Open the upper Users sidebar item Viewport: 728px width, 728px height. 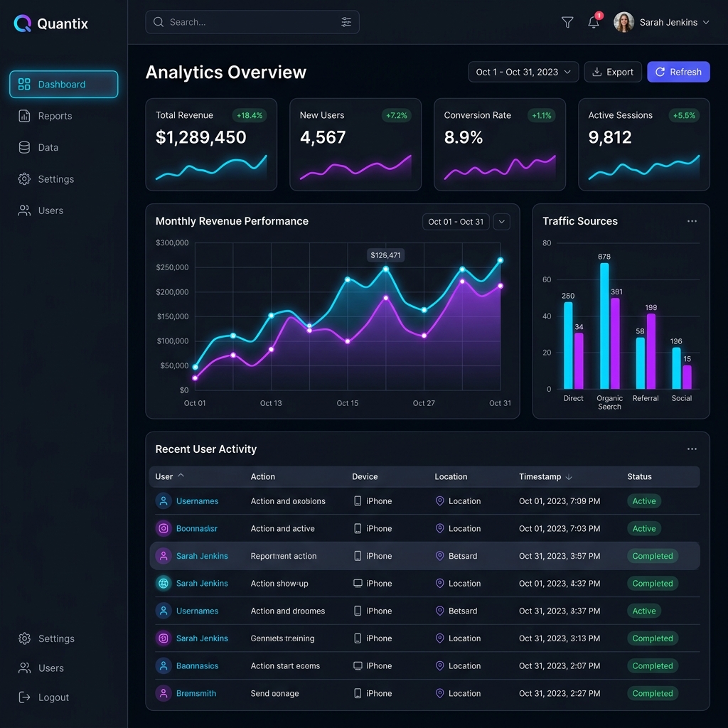(x=63, y=210)
